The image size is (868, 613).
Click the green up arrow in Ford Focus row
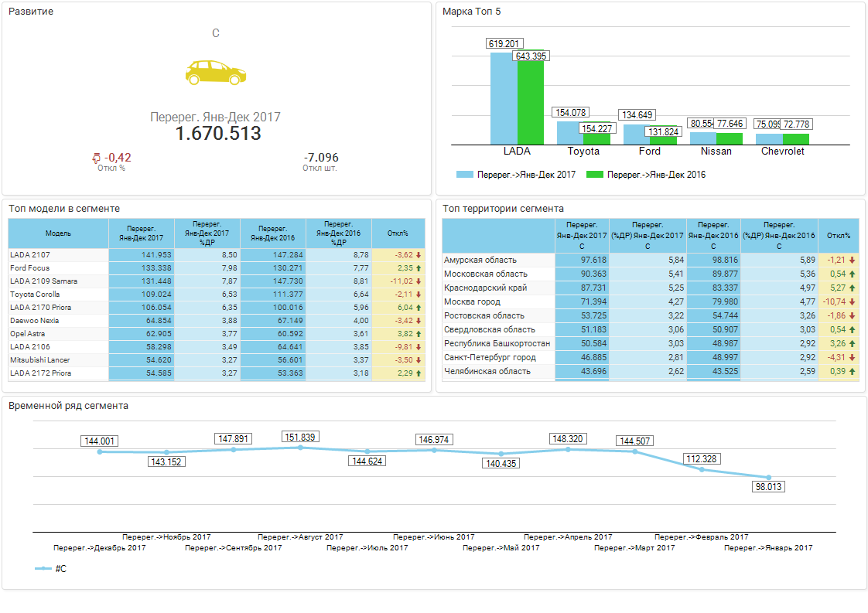tap(419, 268)
